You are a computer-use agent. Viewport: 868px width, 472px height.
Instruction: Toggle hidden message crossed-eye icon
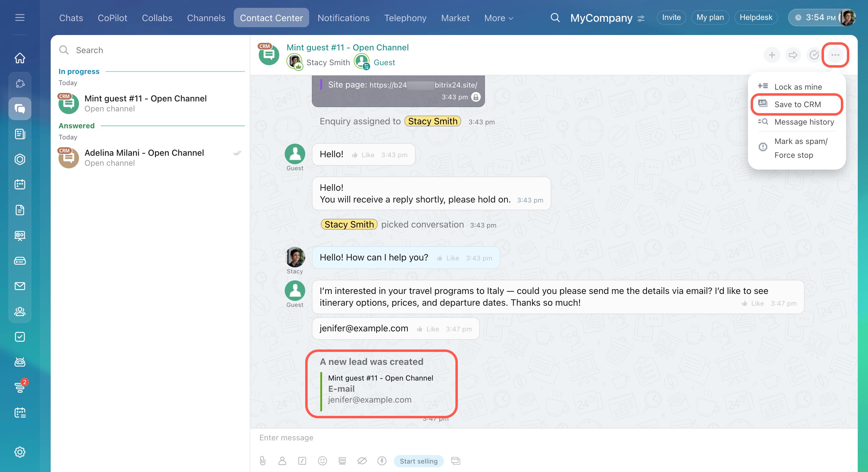click(362, 461)
